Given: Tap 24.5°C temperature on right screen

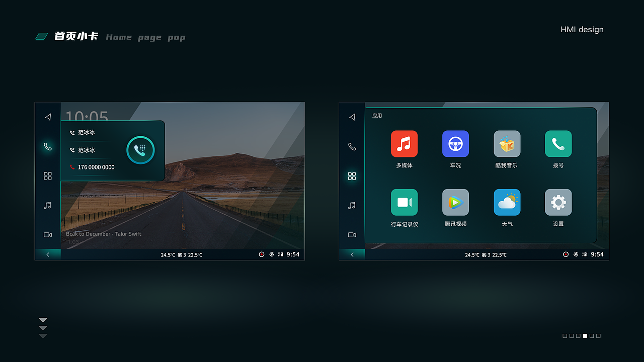Looking at the screenshot, I should [472, 255].
